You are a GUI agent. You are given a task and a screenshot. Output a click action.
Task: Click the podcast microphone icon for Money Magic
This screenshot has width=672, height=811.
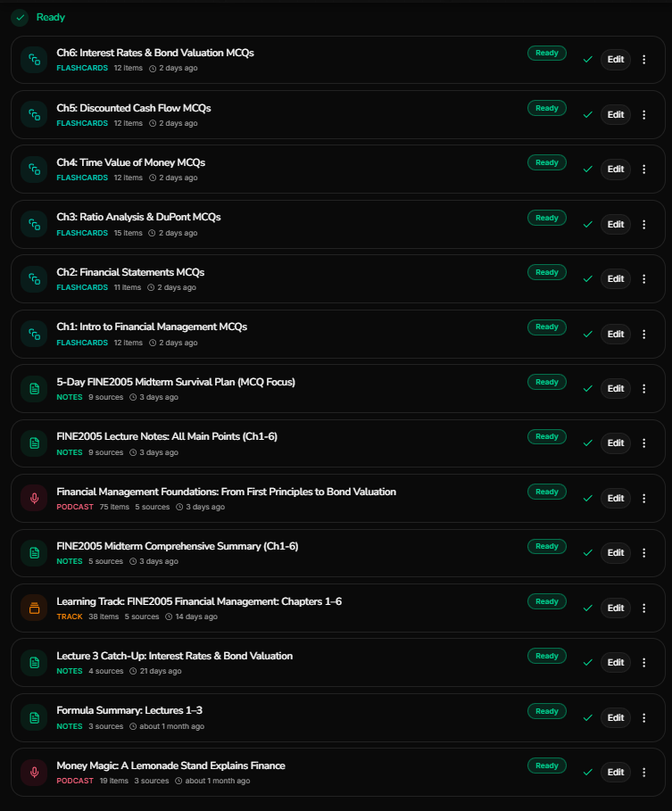pyautogui.click(x=34, y=773)
